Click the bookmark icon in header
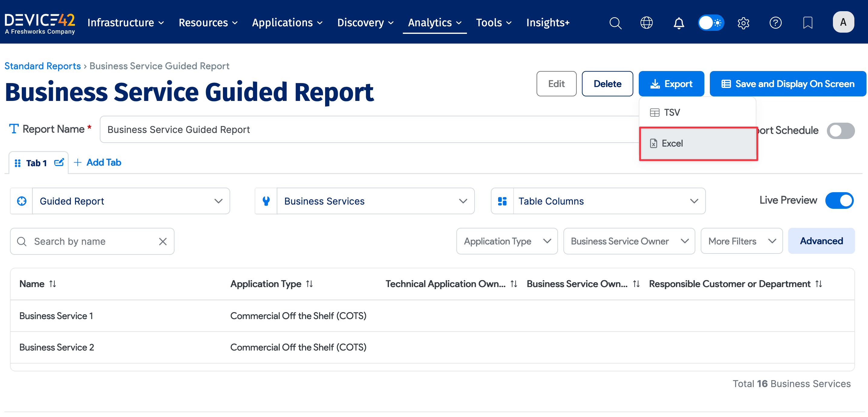Viewport: 868px width, 417px height. [808, 23]
